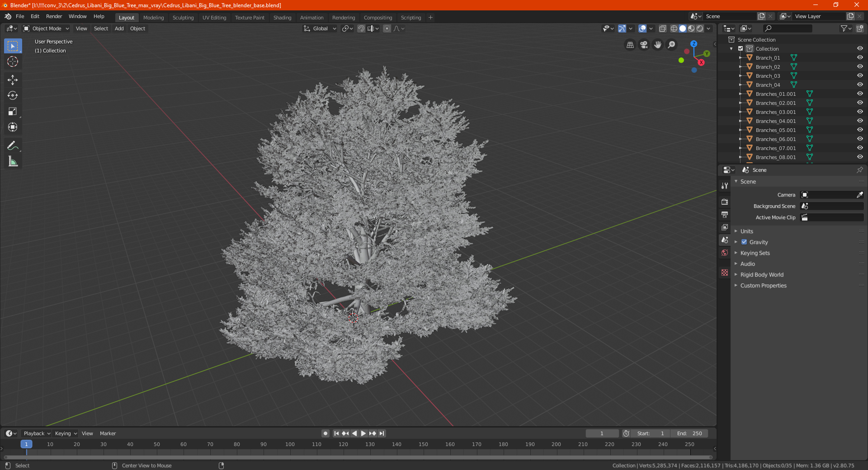Open the Tool properties tab
The image size is (868, 470).
(x=725, y=186)
